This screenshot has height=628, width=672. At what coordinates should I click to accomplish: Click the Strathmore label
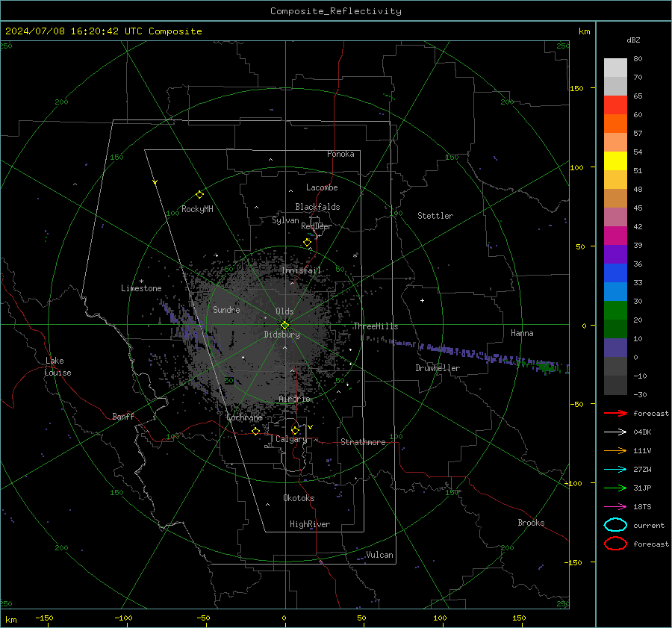[x=363, y=442]
